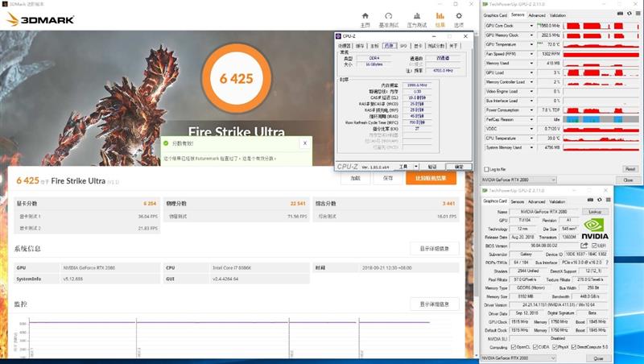The width and height of the screenshot is (644, 364).
Task: Click the screenshot camera icon in GPU-Z Graphics Card window
Action: (x=591, y=200)
